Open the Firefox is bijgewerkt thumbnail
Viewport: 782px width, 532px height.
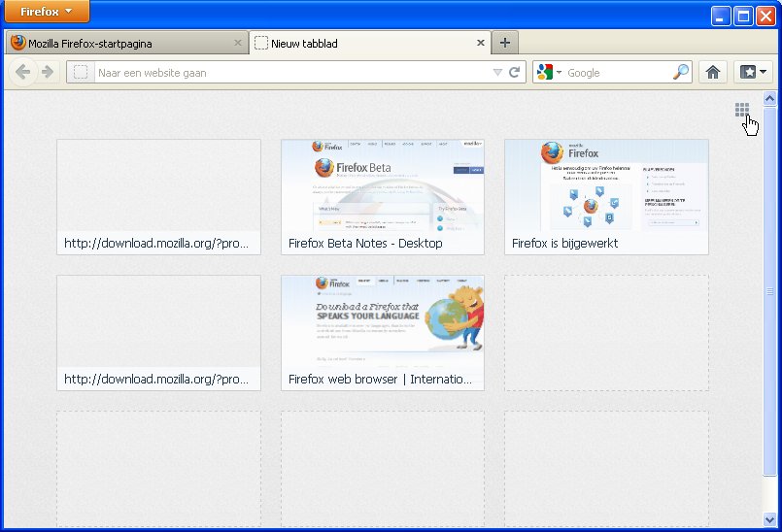pyautogui.click(x=606, y=196)
